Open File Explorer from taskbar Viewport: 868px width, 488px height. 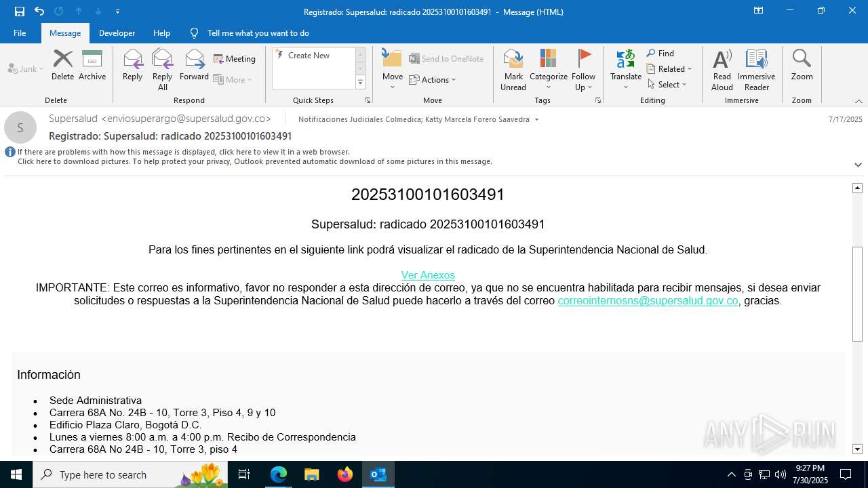coord(312,474)
